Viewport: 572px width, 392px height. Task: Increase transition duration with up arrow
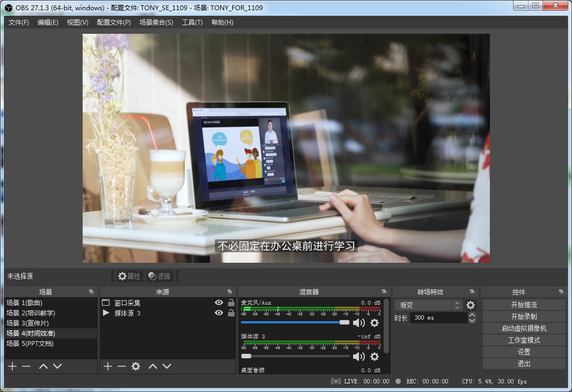472,315
